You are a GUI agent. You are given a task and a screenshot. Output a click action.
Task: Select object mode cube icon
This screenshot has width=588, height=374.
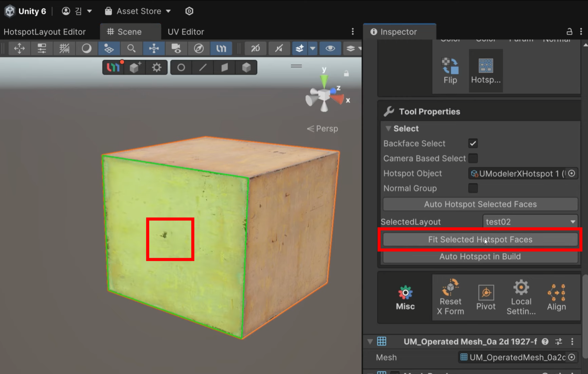point(246,67)
